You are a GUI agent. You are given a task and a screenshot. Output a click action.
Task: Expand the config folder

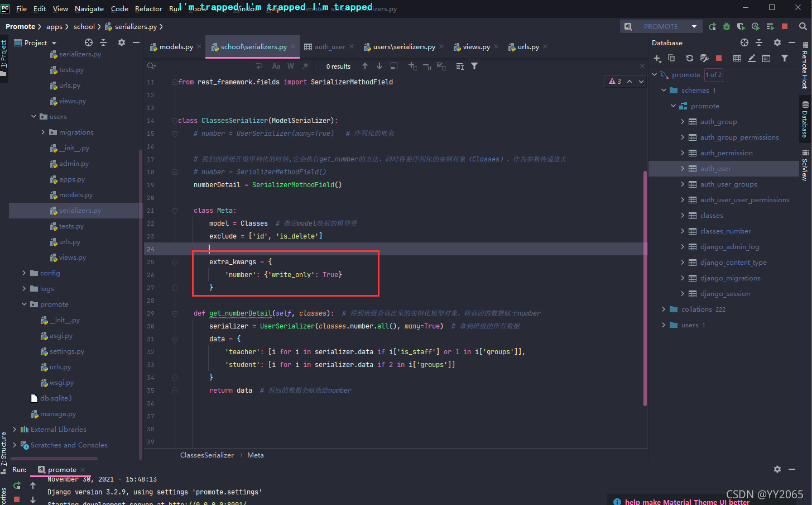click(24, 273)
